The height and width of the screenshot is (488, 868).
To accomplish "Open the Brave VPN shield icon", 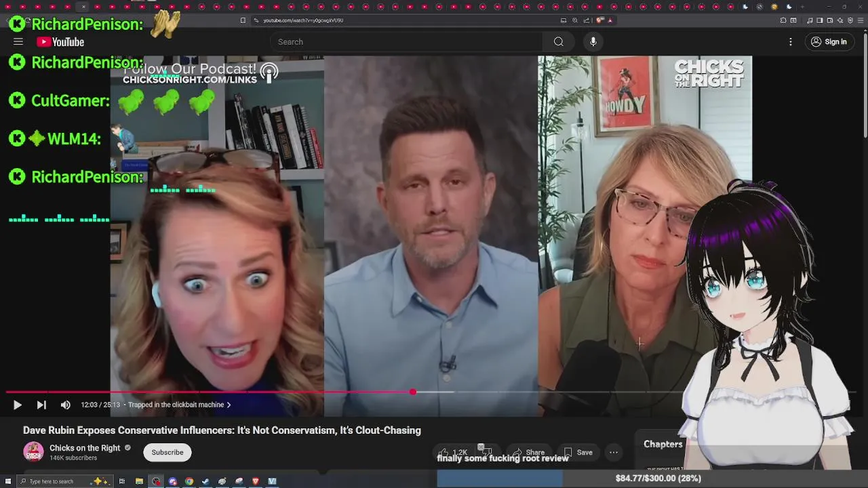I will (x=850, y=20).
